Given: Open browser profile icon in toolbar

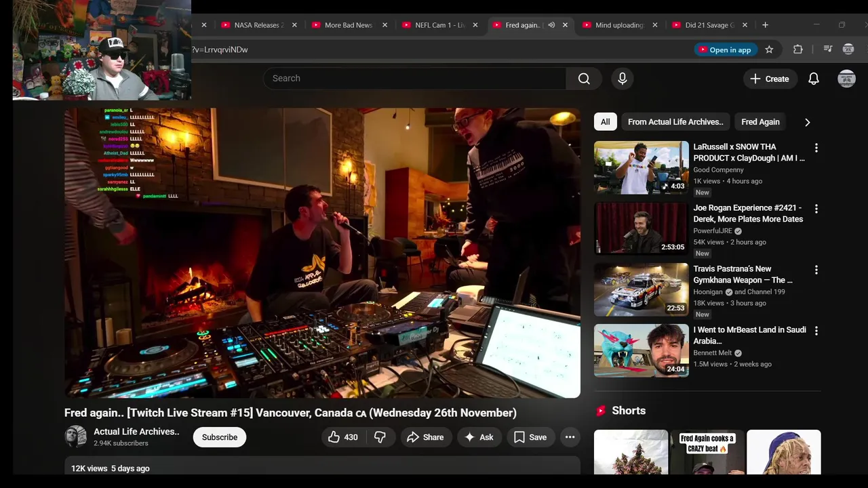Looking at the screenshot, I should pyautogui.click(x=848, y=49).
